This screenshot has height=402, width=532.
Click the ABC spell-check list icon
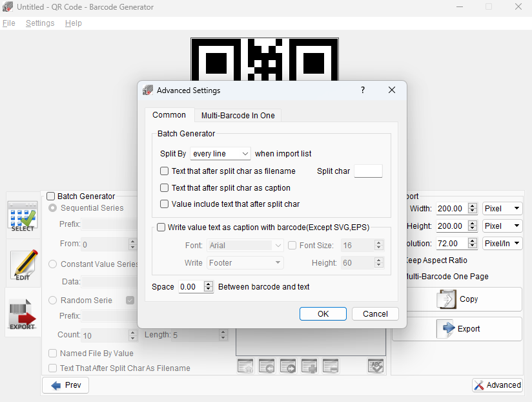376,366
